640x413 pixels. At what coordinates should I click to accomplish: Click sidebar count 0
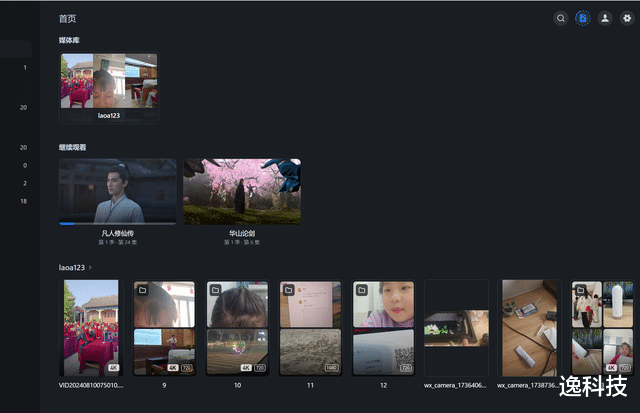pyautogui.click(x=25, y=165)
